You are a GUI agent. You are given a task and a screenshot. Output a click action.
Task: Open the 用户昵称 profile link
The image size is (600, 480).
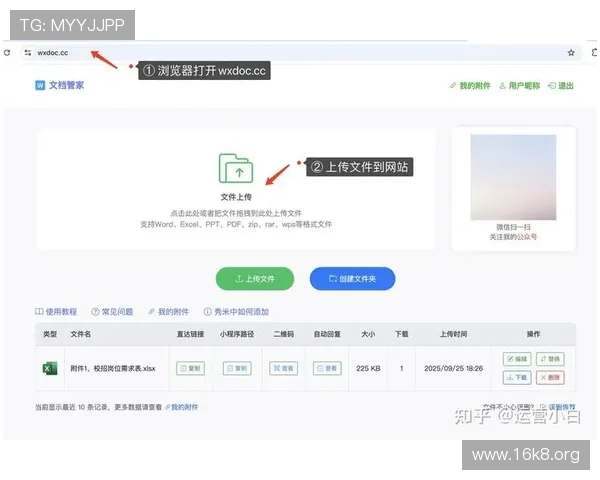(520, 86)
